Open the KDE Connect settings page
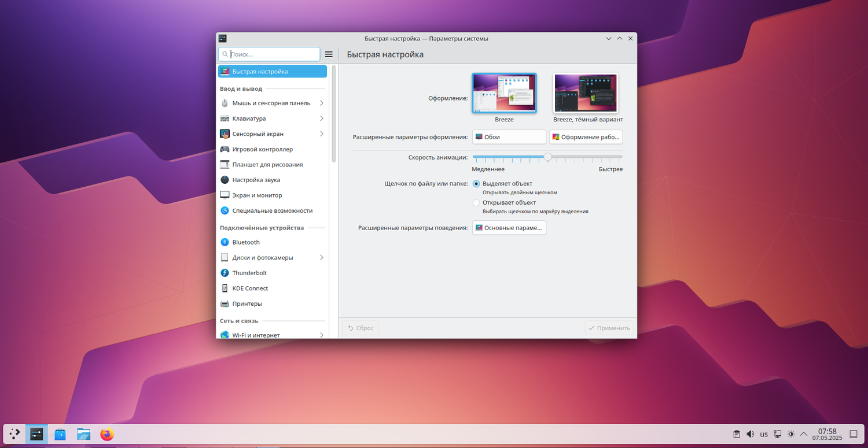868x448 pixels. tap(273, 288)
